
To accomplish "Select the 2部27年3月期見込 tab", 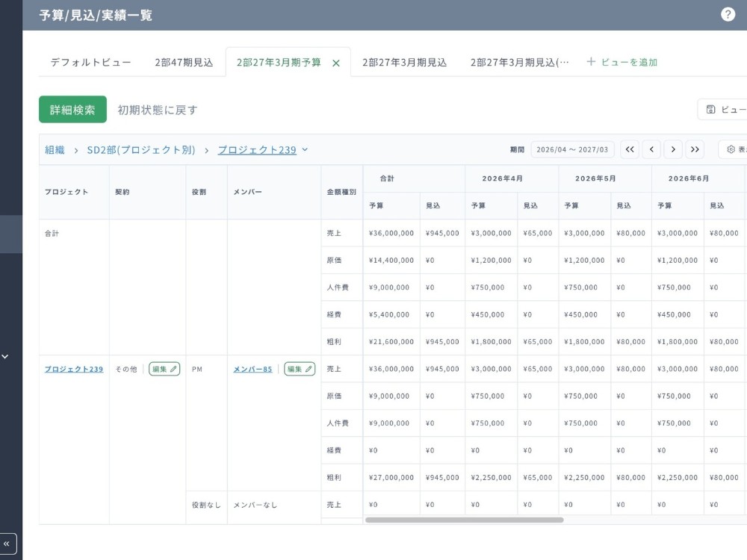I will (x=404, y=63).
